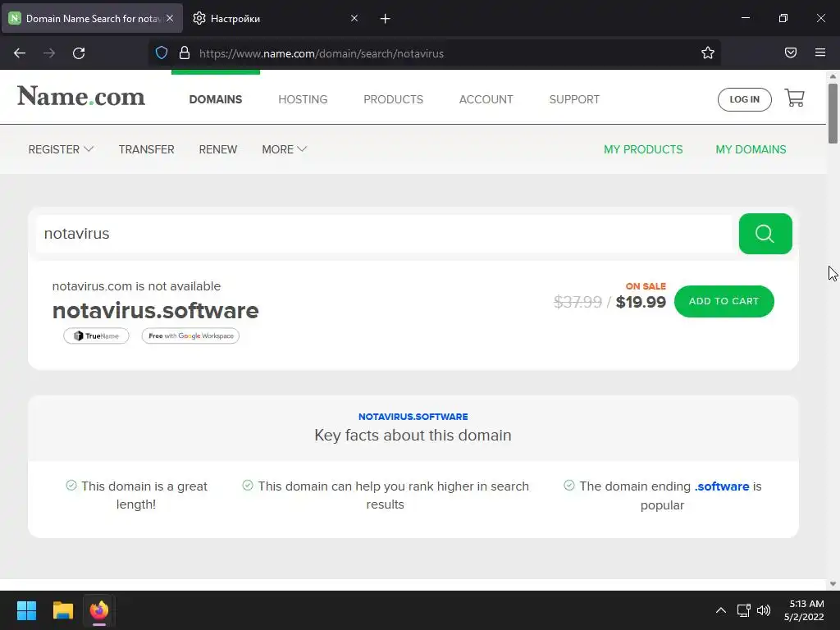
Task: Click the .software link in key facts
Action: coord(722,486)
